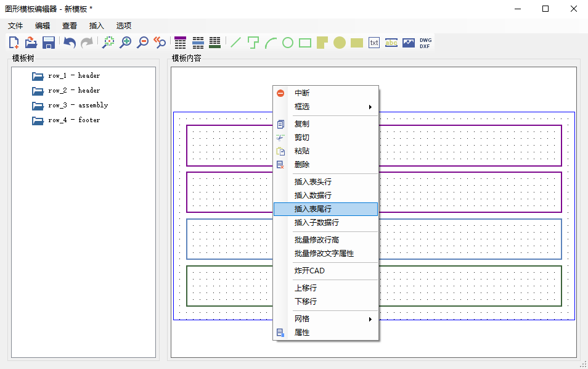Open 属性 from the context menu

(x=325, y=332)
